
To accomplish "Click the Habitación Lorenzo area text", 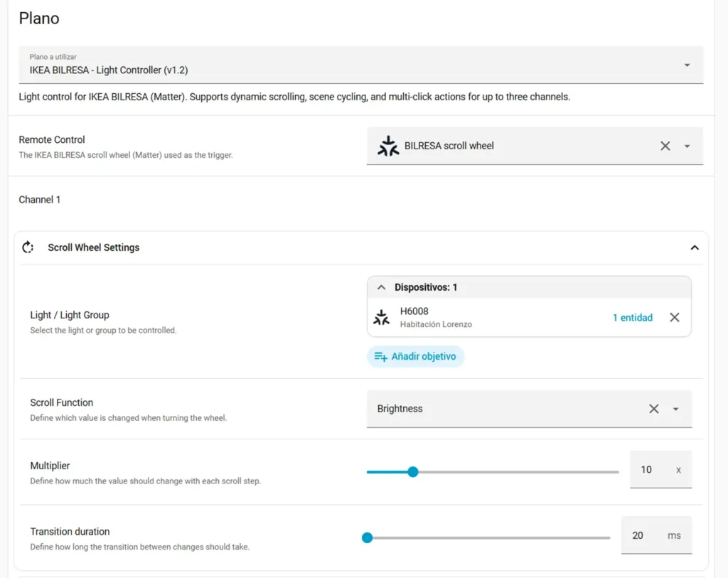I will click(x=436, y=324).
